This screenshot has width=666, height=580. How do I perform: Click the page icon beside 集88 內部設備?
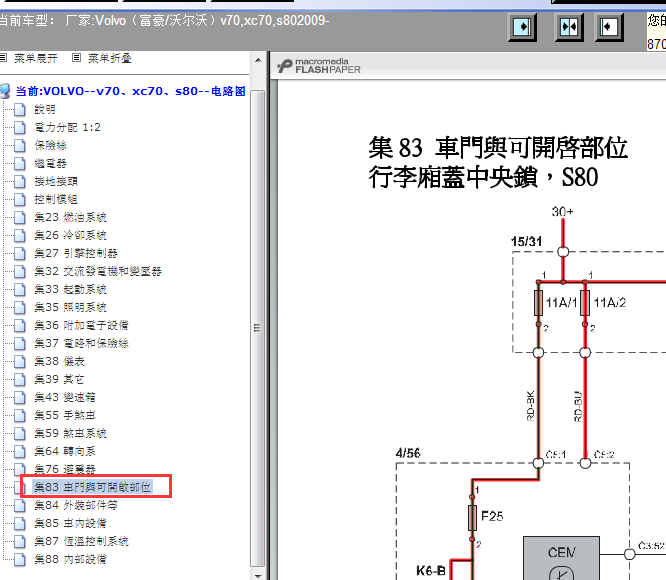(20, 559)
